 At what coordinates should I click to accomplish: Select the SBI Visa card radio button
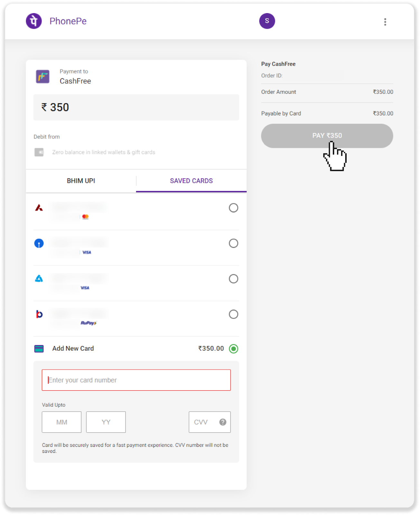coord(233,243)
